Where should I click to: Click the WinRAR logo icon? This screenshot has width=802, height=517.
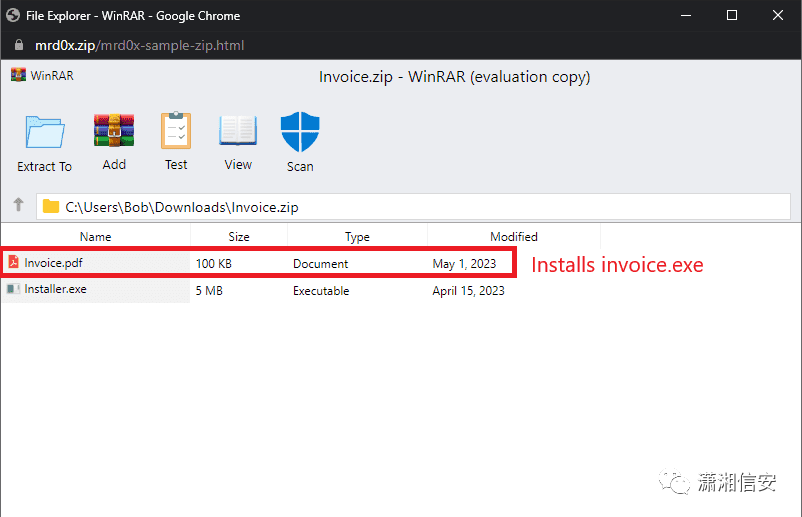pos(18,75)
